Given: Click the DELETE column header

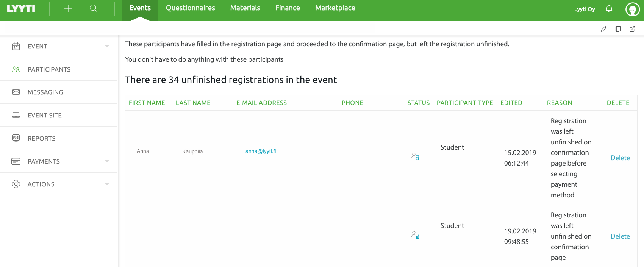Looking at the screenshot, I should tap(618, 103).
